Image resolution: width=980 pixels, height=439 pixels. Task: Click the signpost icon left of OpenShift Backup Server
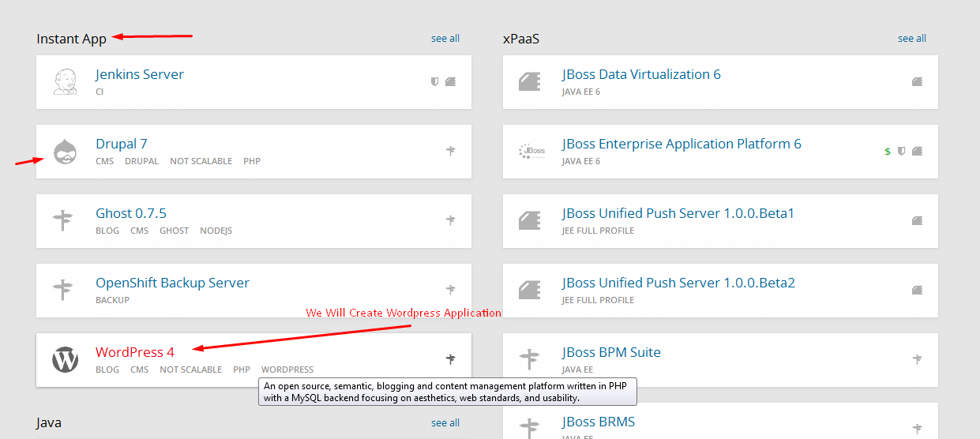[63, 290]
